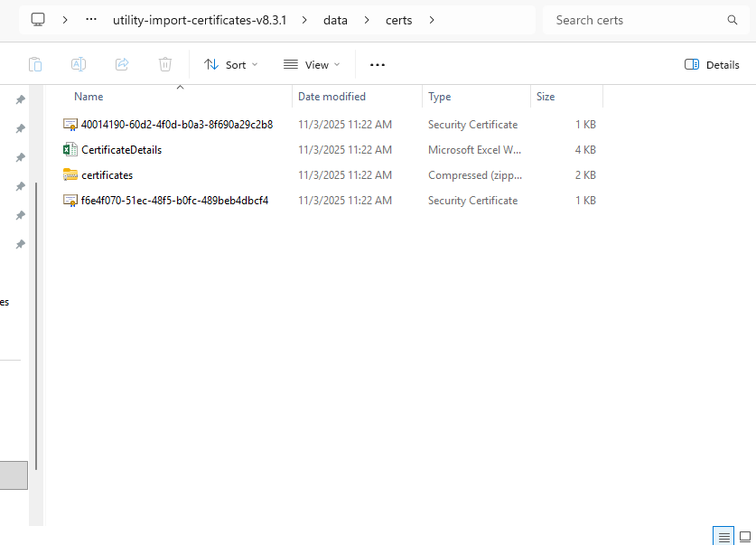Switch to large thumbnails view layout
The image size is (756, 545).
click(x=745, y=536)
